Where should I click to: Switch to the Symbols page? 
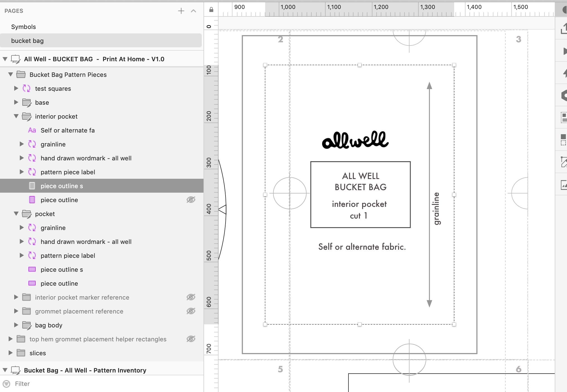23,27
